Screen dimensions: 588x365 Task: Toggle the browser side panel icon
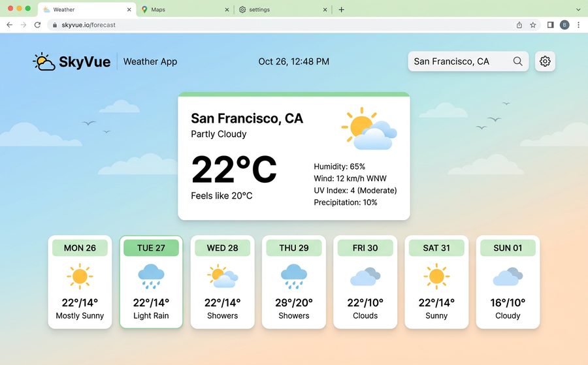click(551, 25)
